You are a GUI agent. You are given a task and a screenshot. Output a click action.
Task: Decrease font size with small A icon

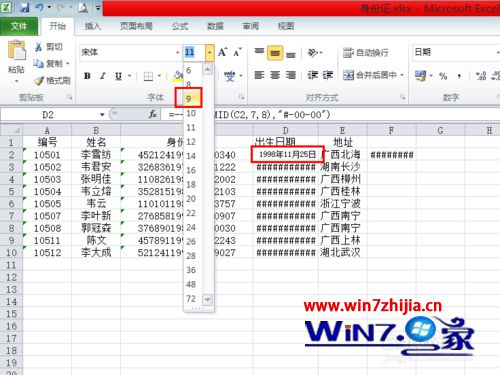[237, 52]
